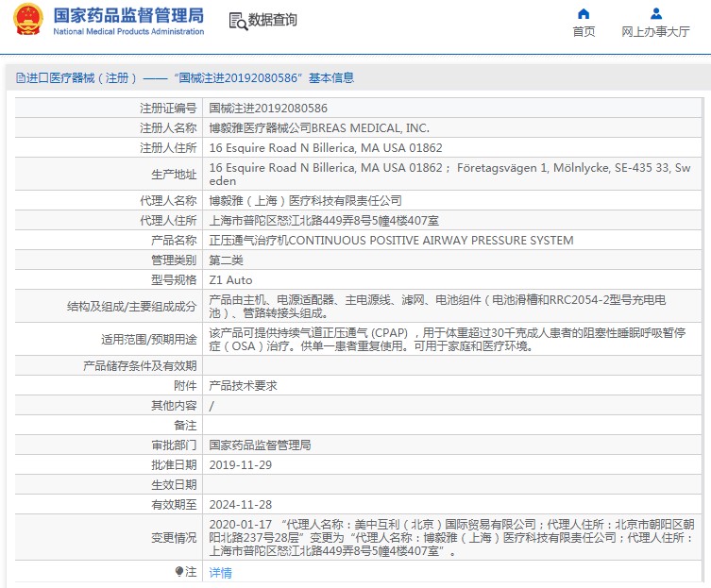Click the 适用范围/预期用途 row label

click(149, 339)
